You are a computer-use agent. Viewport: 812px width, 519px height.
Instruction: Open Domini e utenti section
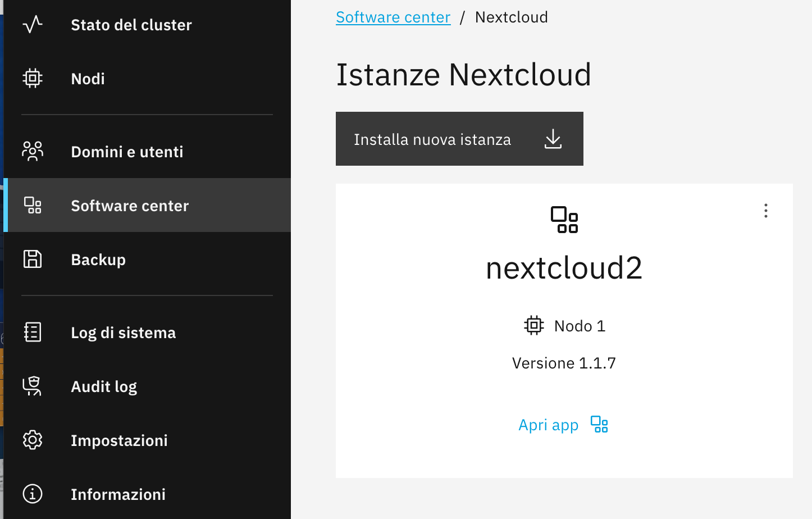click(147, 151)
